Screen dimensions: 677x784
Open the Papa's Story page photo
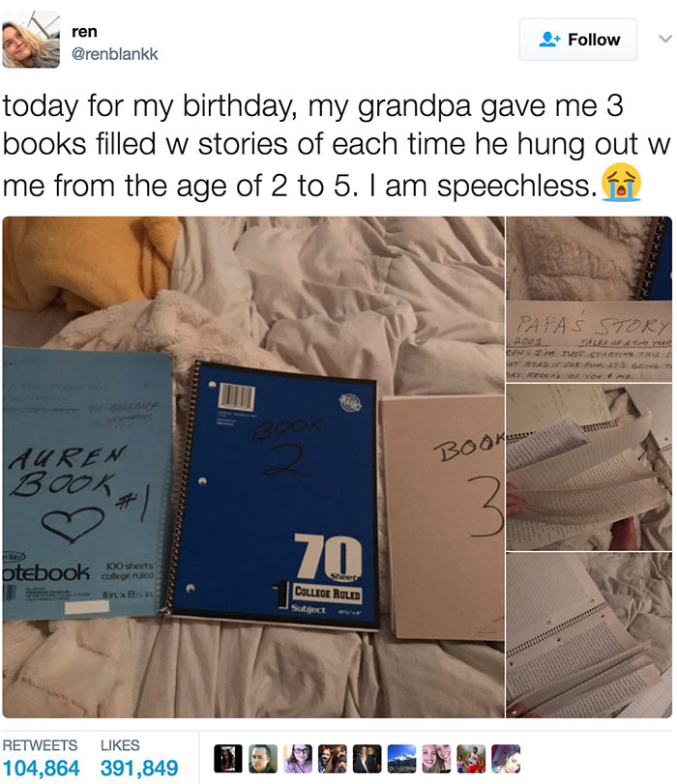[x=589, y=299]
